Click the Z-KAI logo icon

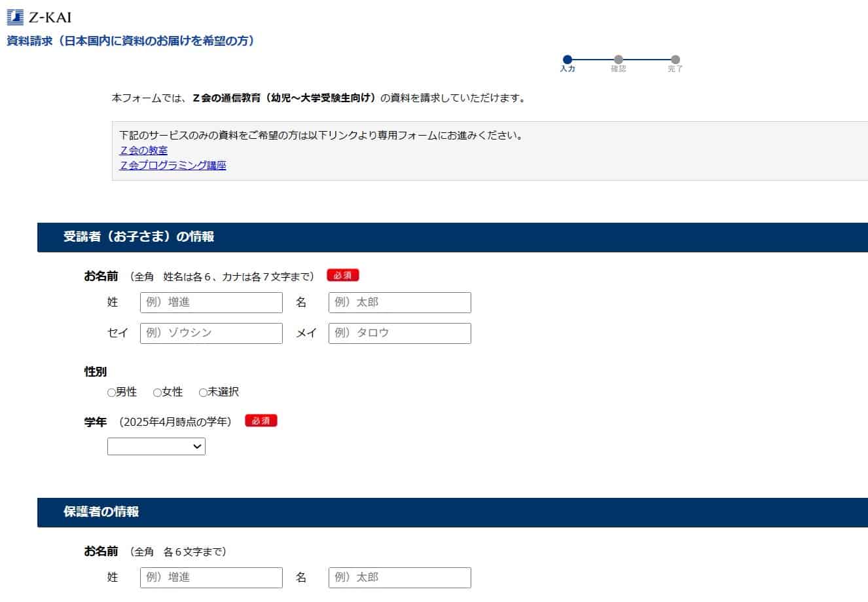pos(14,17)
